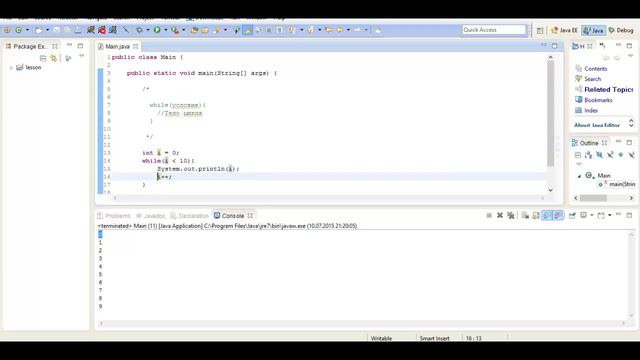The image size is (640, 360).
Task: Toggle Scroll Lock in console toolbar
Action: point(536,216)
